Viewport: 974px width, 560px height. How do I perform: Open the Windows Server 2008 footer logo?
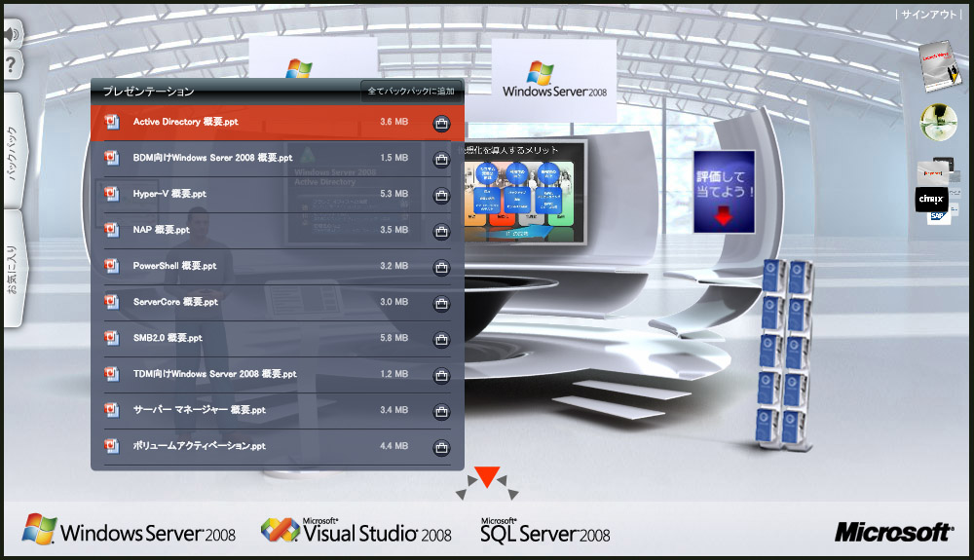point(130,530)
